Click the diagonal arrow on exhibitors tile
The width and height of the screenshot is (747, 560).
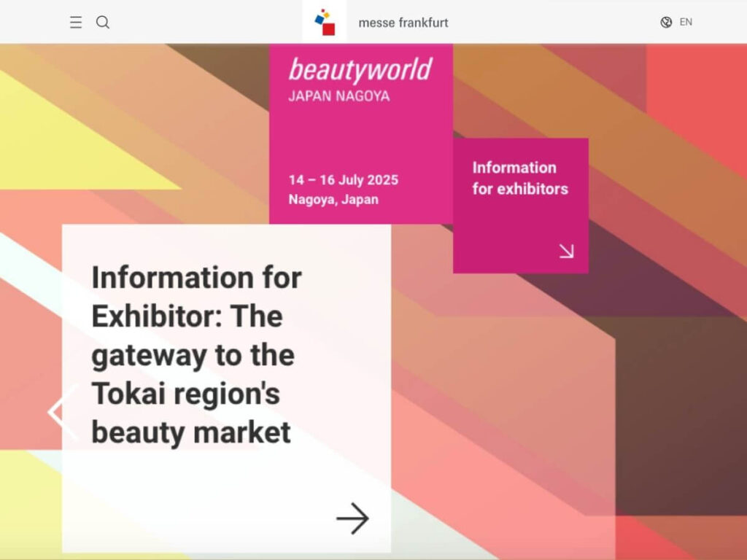pos(566,251)
